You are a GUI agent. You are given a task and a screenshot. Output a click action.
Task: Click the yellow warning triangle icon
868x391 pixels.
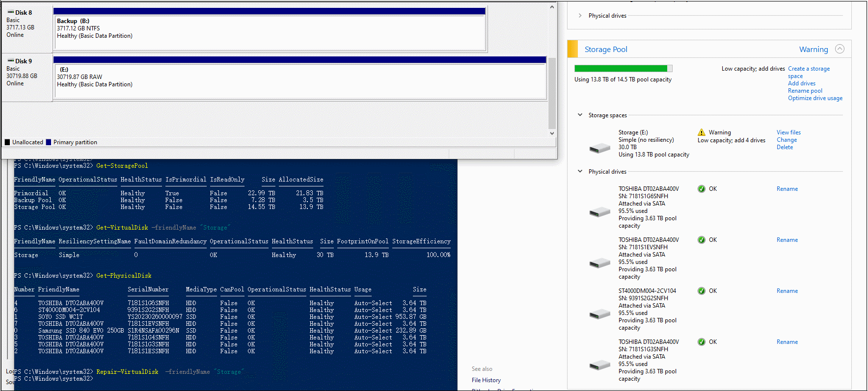pos(702,132)
